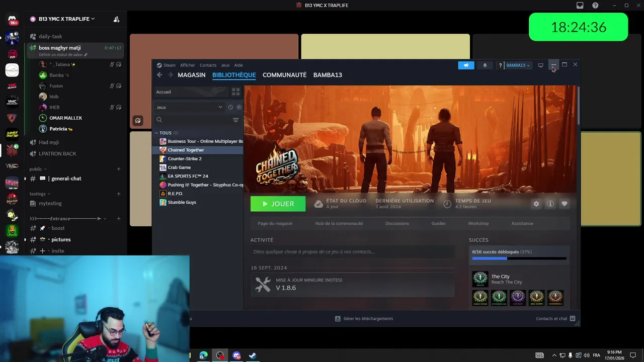This screenshot has width=644, height=362.
Task: Switch to the MAGASIN tab
Action: pyautogui.click(x=191, y=75)
